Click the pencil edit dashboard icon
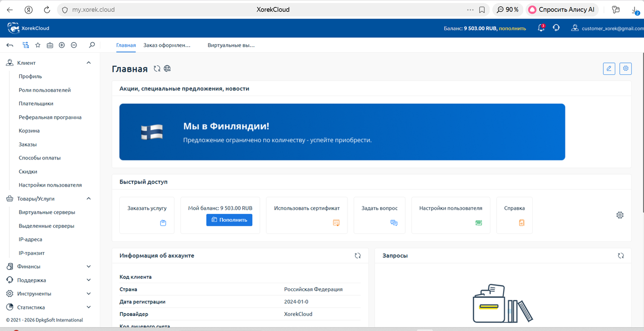644x331 pixels. (609, 68)
